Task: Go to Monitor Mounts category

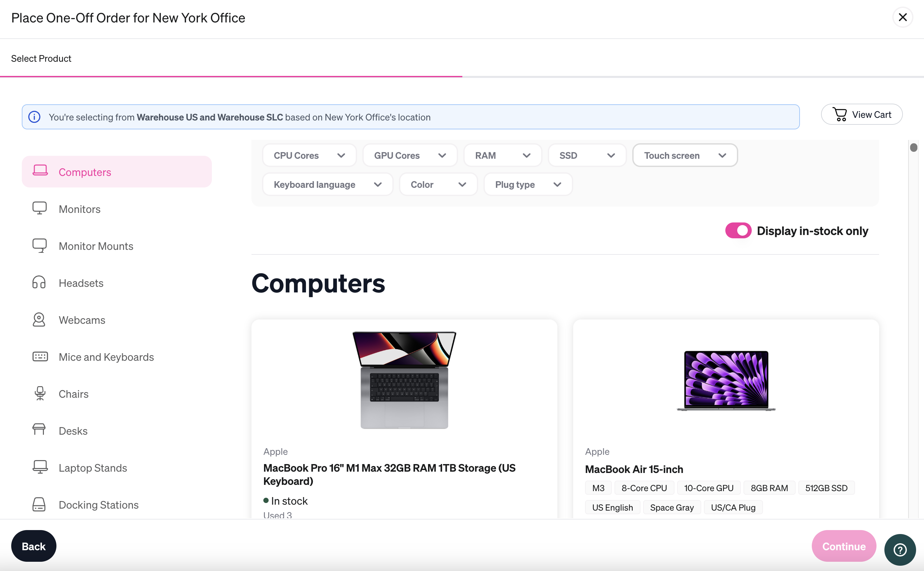Action: tap(96, 246)
